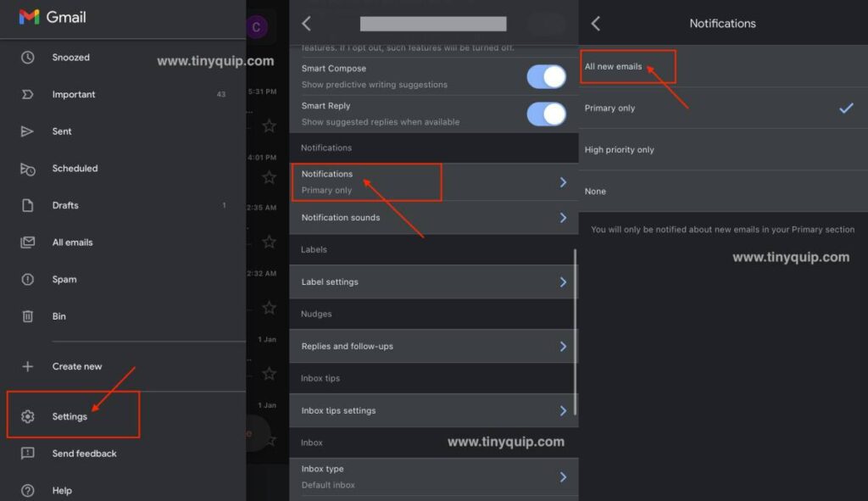This screenshot has width=868, height=501.
Task: Select the Sent mail icon
Action: (26, 131)
